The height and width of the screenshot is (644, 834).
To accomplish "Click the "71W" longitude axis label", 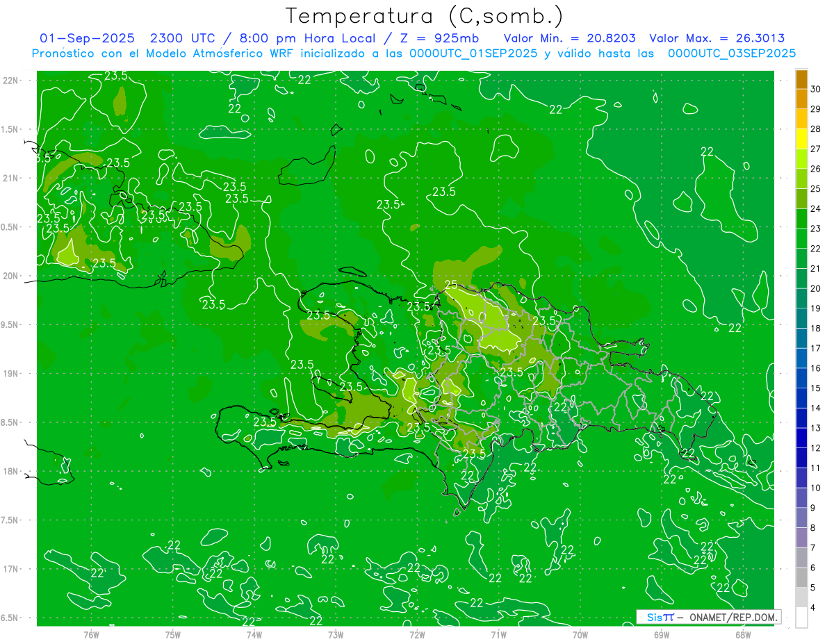I will [498, 634].
